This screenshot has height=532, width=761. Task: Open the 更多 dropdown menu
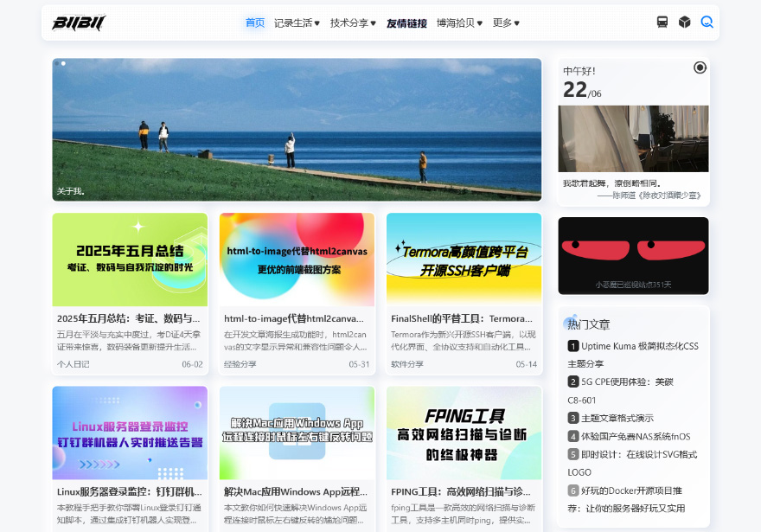[x=506, y=23]
